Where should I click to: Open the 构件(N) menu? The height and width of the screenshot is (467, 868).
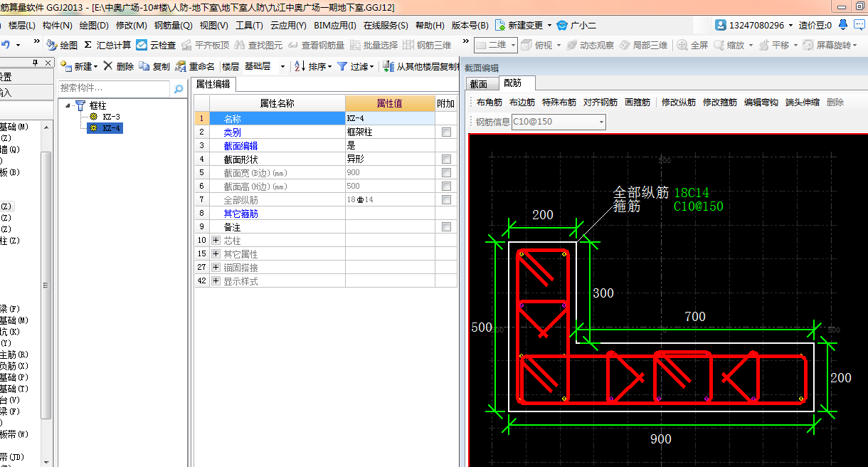tap(58, 25)
